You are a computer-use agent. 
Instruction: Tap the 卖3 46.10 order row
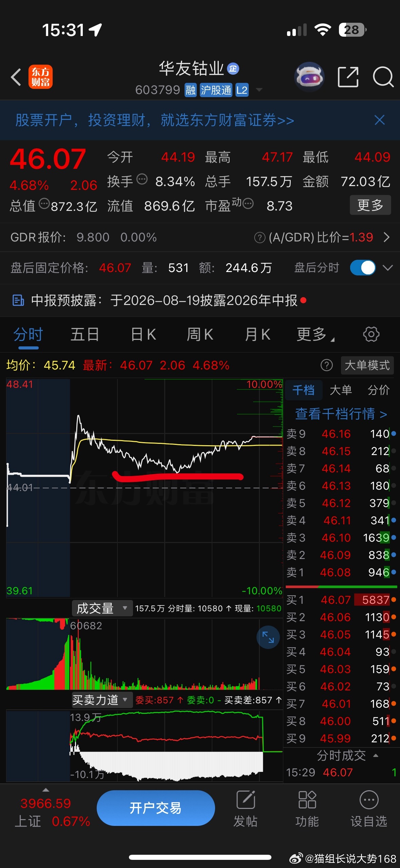tap(341, 538)
